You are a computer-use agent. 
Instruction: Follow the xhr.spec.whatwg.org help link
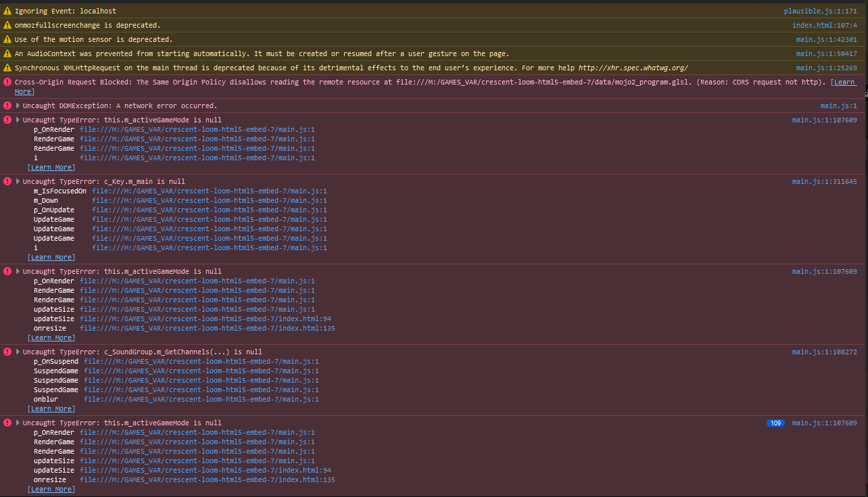tap(633, 68)
